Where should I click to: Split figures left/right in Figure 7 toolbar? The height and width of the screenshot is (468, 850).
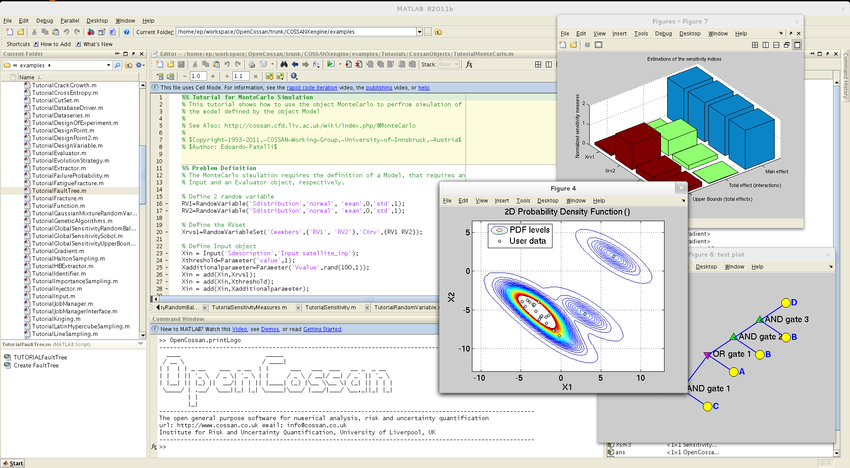pyautogui.click(x=765, y=45)
